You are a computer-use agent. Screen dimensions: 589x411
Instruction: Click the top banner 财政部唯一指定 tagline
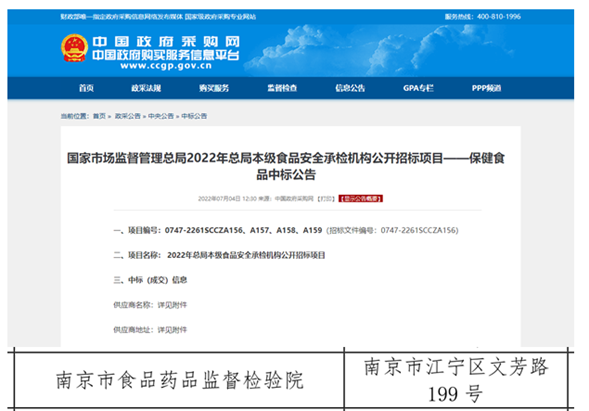pos(158,17)
